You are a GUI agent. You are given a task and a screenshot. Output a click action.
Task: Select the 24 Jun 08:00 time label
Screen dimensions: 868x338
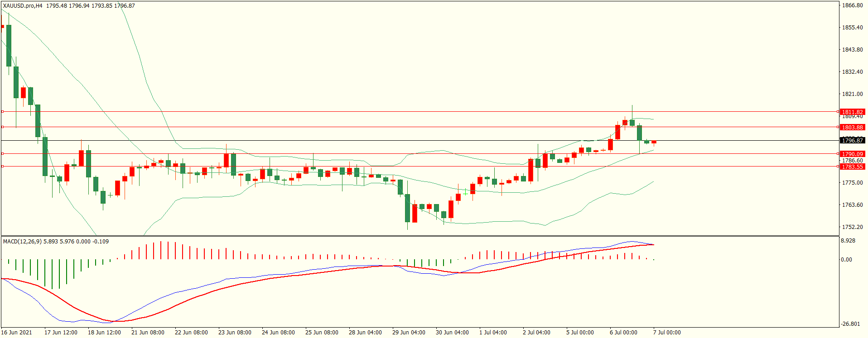278,333
